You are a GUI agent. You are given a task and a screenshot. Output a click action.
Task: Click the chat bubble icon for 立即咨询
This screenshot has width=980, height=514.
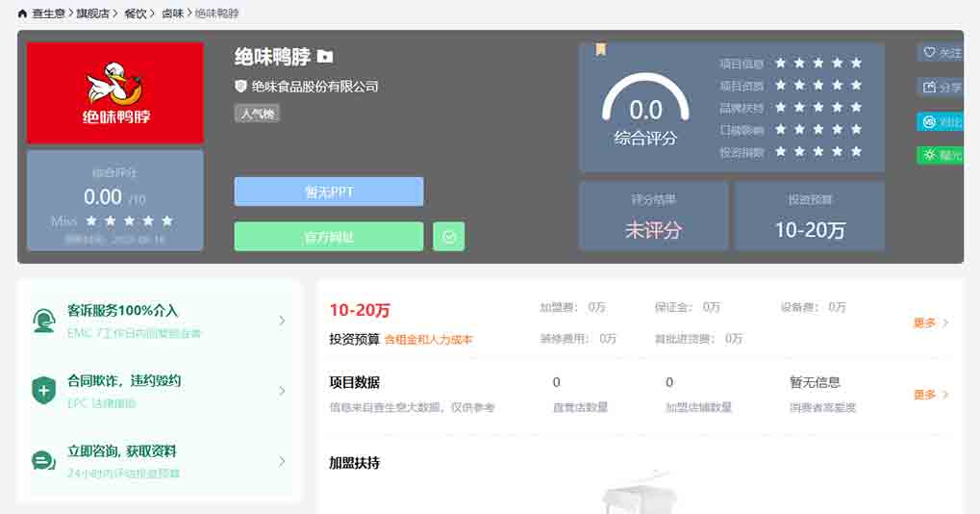click(43, 461)
